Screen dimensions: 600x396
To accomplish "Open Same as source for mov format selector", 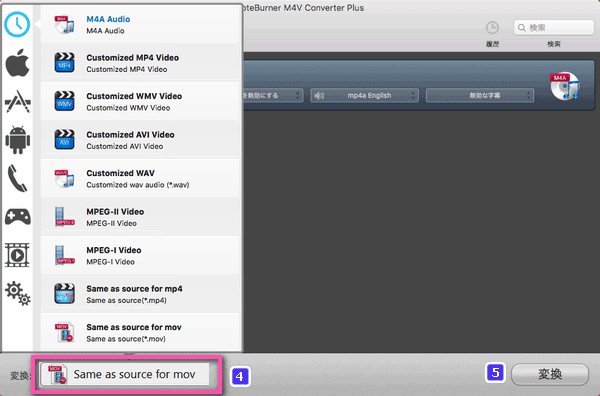I will tap(125, 374).
